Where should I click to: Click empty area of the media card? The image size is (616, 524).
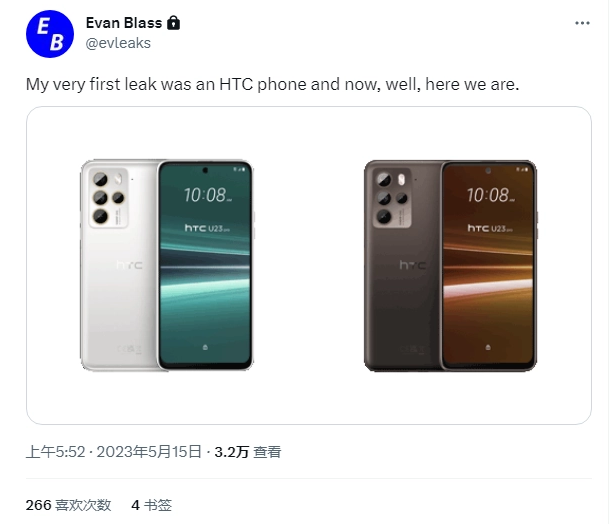pos(308,397)
